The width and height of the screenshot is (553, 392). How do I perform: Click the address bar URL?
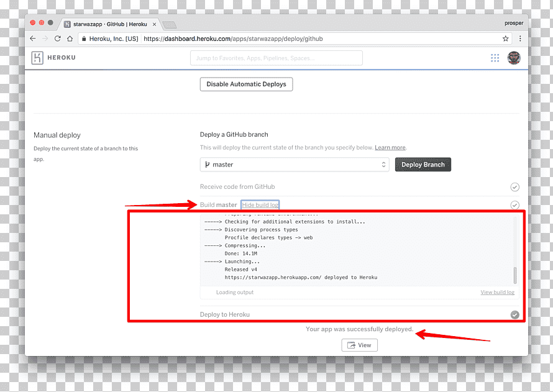[233, 39]
